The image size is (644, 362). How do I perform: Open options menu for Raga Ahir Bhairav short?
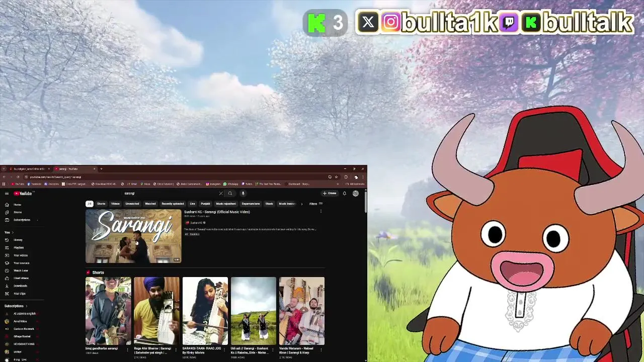coord(176,349)
